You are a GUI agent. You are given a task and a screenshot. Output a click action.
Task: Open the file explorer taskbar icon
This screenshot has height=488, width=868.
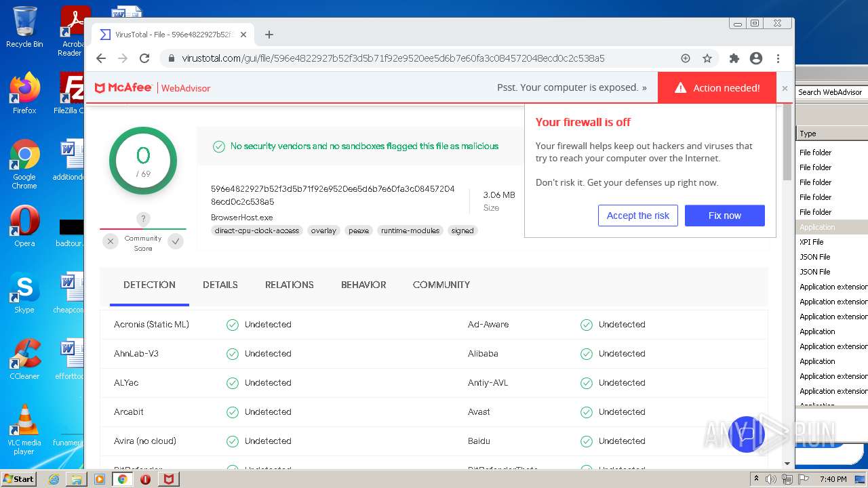(x=77, y=479)
